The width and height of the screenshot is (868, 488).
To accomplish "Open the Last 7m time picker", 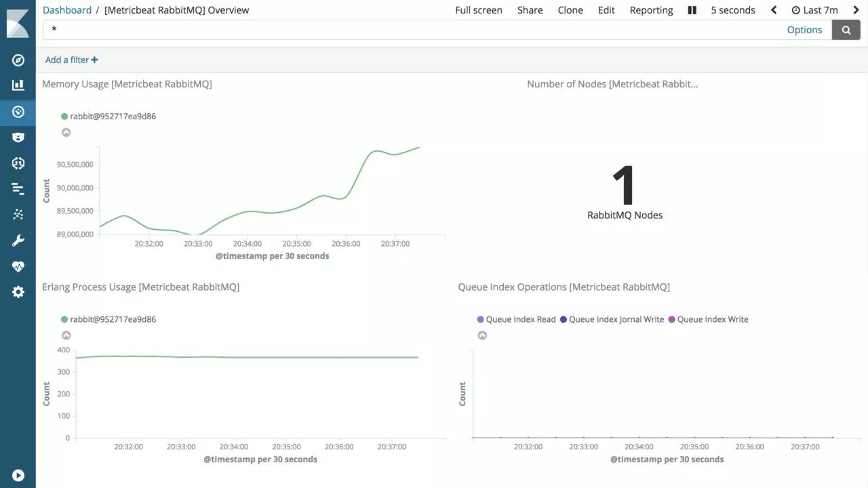I will click(814, 10).
